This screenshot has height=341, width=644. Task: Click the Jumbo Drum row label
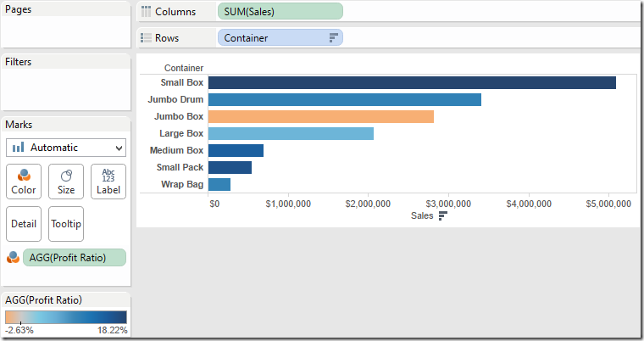[x=175, y=99]
